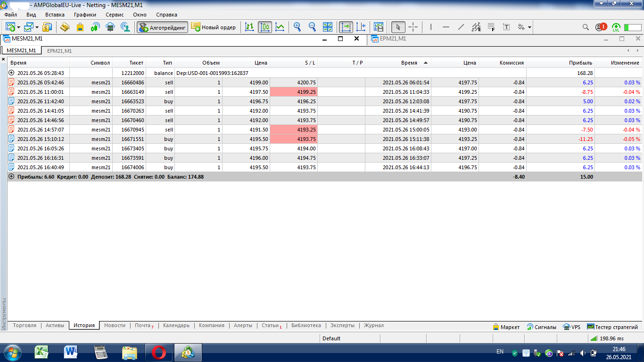Open the Вид menu
This screenshot has width=644, height=362.
pos(31,15)
